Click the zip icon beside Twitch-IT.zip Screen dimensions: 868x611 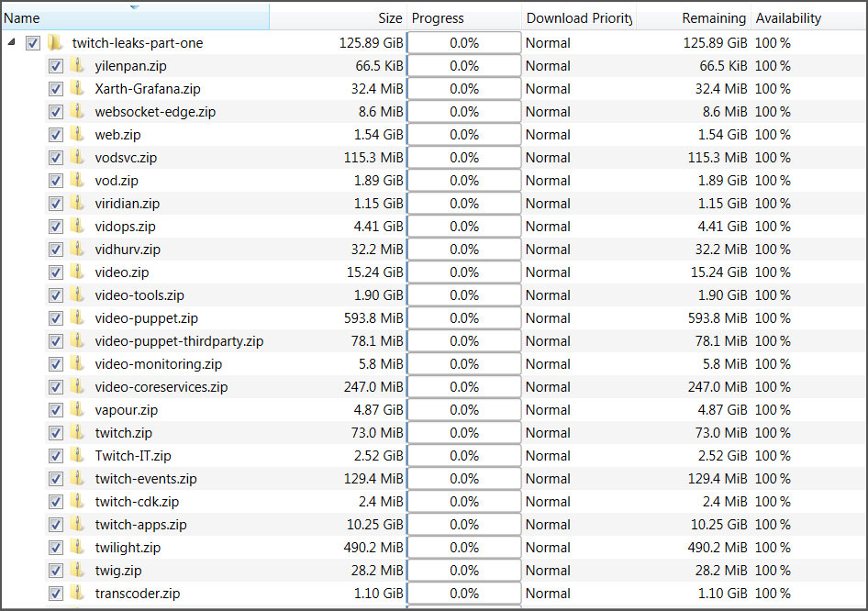(x=77, y=455)
